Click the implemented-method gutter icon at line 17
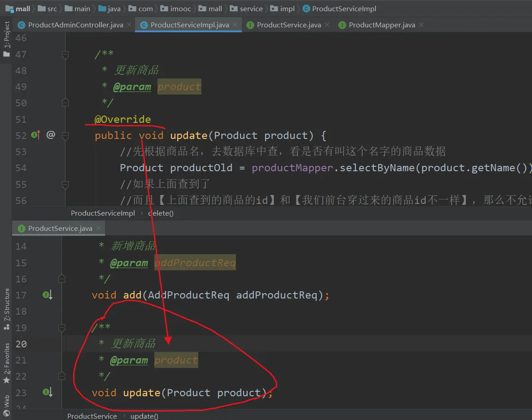This screenshot has width=532, height=420. [x=48, y=295]
